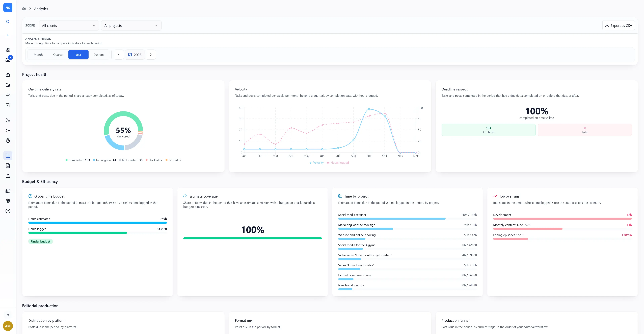Click the Blocked: 2 legend item
This screenshot has width=644, height=334.
(x=154, y=160)
